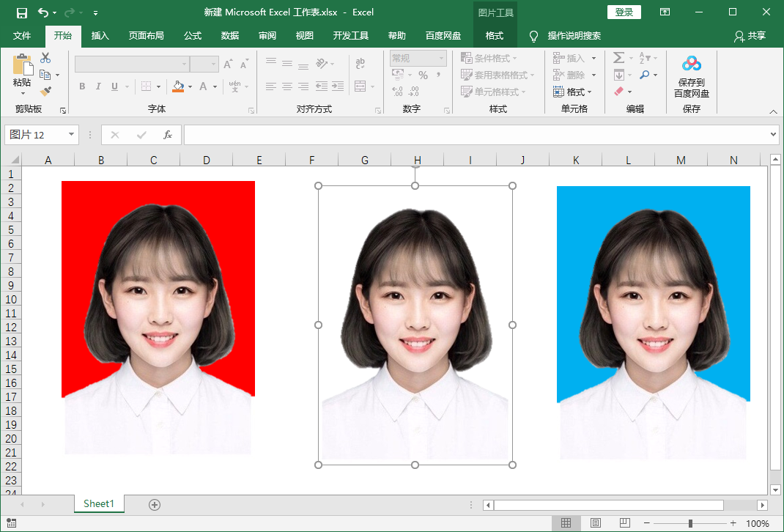This screenshot has width=784, height=532.
Task: Click the copy icon in clipboard group
Action: tap(44, 73)
